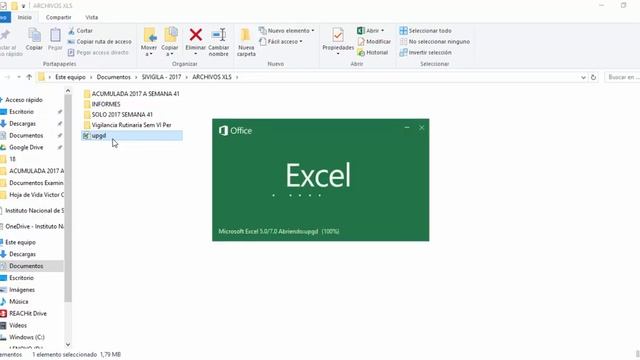
Task: Select REACHit Drive in sidebar
Action: [x=28, y=313]
